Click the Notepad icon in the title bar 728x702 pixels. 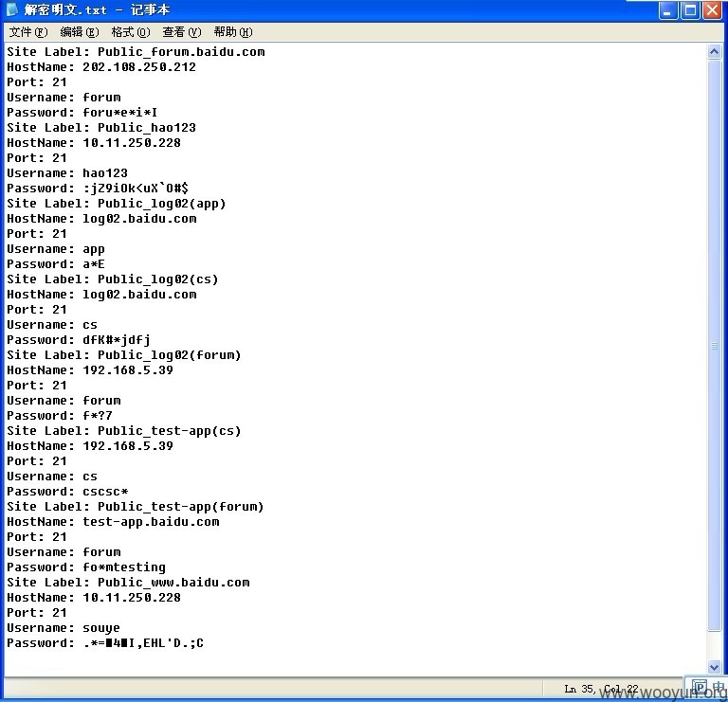tap(12, 9)
